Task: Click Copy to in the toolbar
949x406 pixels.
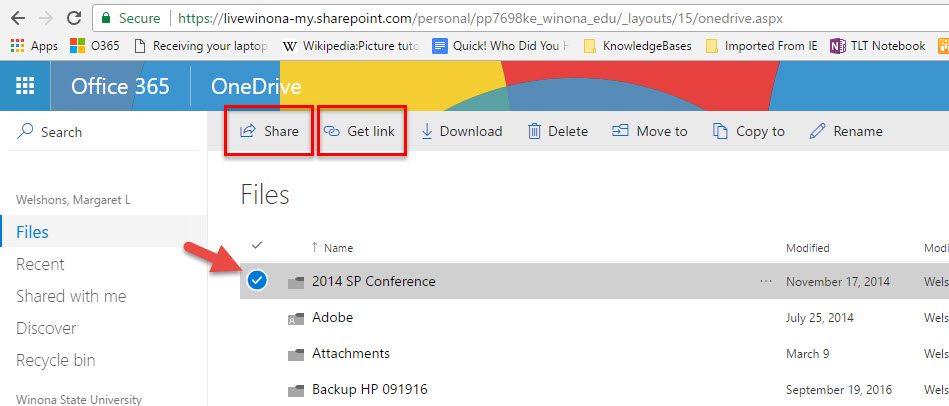Action: (x=748, y=131)
